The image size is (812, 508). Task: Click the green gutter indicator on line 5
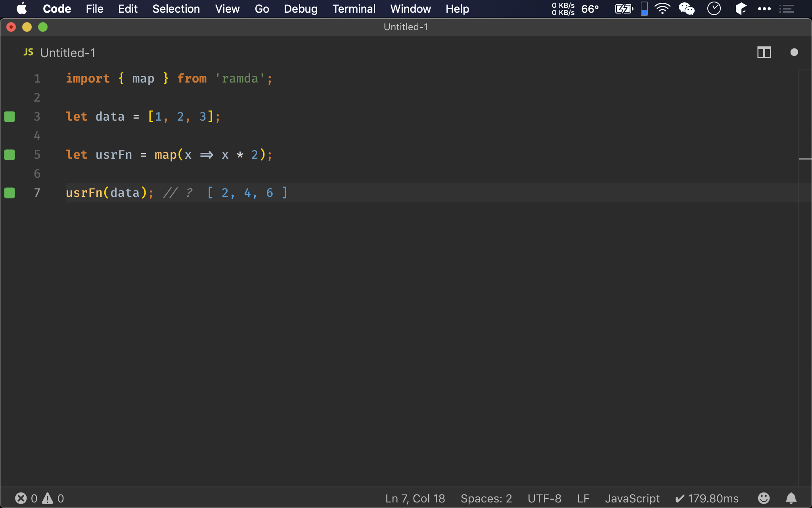click(10, 155)
